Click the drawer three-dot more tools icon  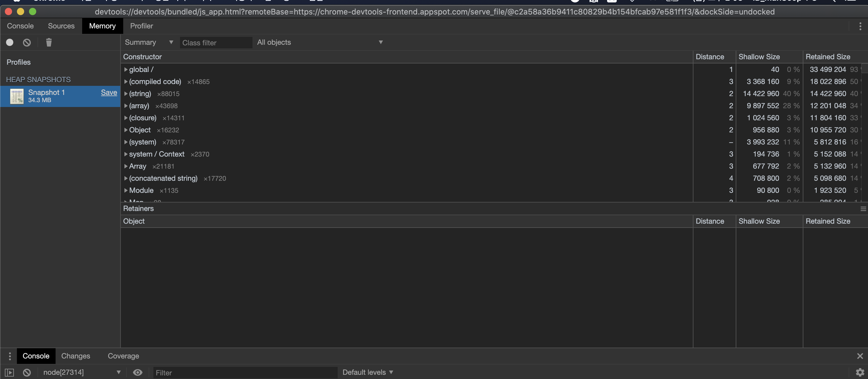pyautogui.click(x=10, y=356)
